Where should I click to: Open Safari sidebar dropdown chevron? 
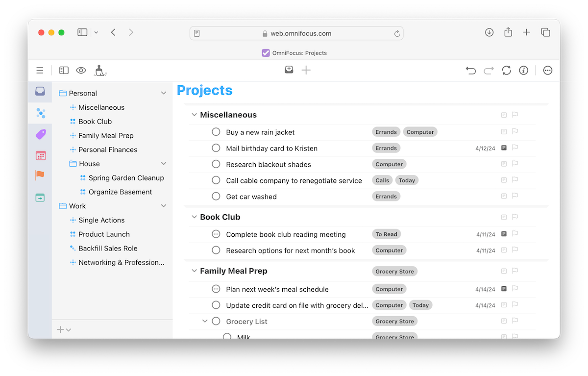(x=96, y=33)
